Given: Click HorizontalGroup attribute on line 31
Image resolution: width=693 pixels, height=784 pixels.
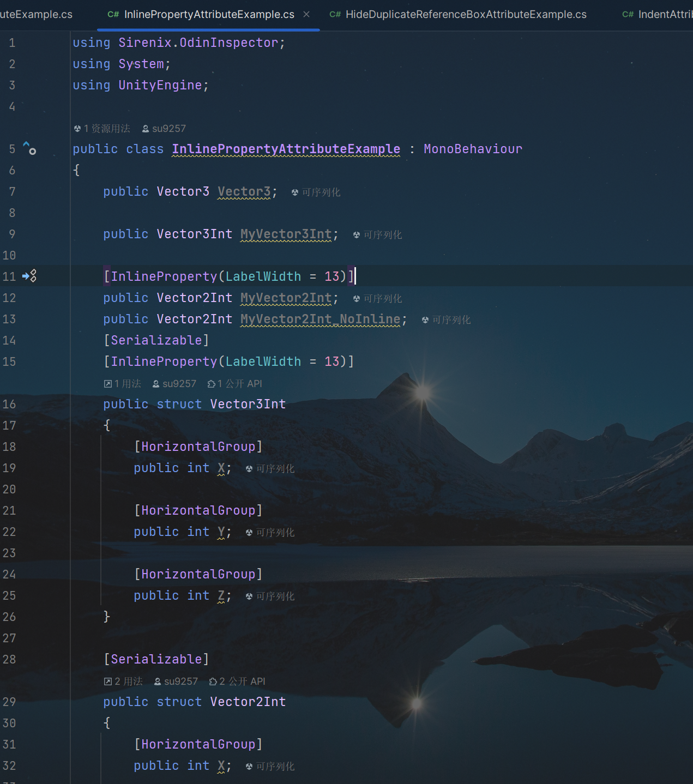Looking at the screenshot, I should (x=198, y=744).
